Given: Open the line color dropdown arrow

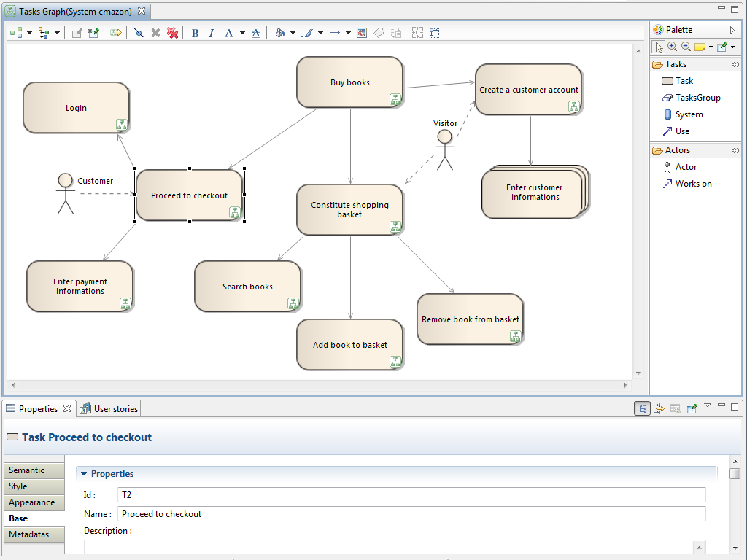Looking at the screenshot, I should tap(321, 33).
